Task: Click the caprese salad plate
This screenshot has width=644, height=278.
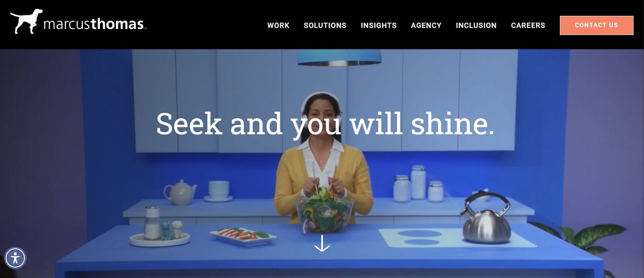Action: (x=242, y=235)
